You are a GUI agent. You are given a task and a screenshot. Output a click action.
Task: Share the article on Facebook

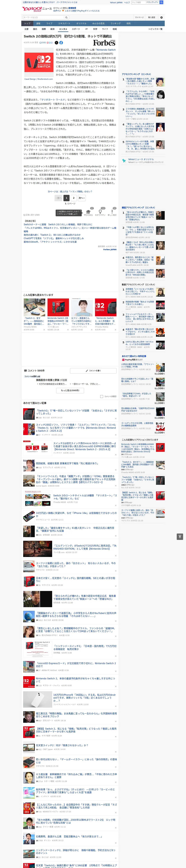pyautogui.click(x=61, y=43)
